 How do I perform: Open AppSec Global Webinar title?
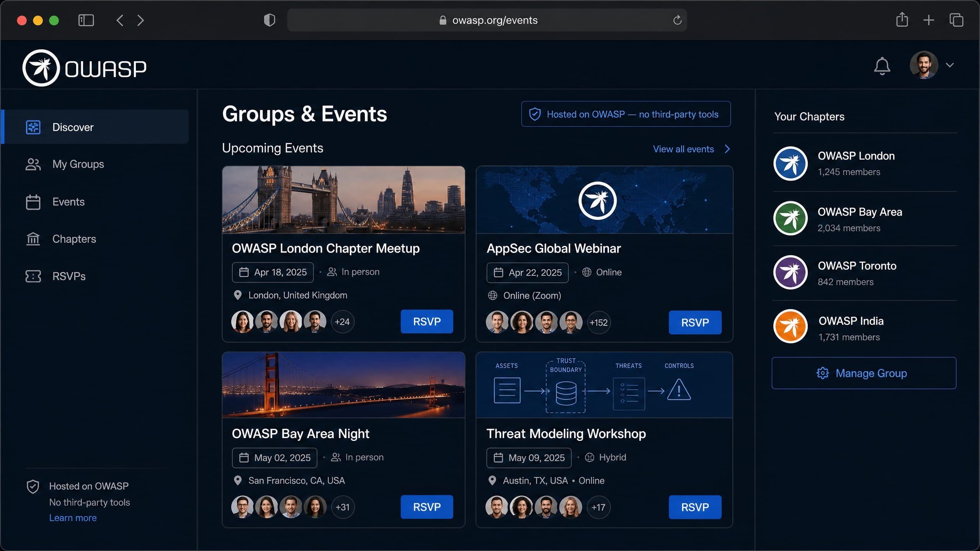click(554, 248)
